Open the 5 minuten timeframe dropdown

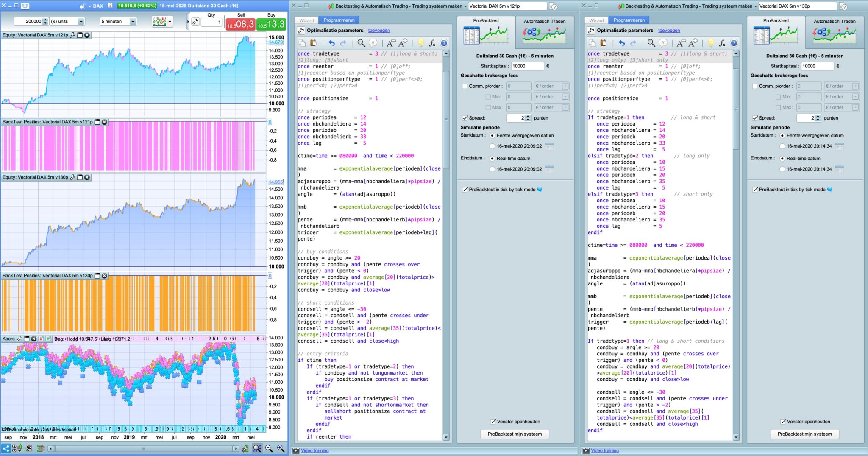pos(133,22)
